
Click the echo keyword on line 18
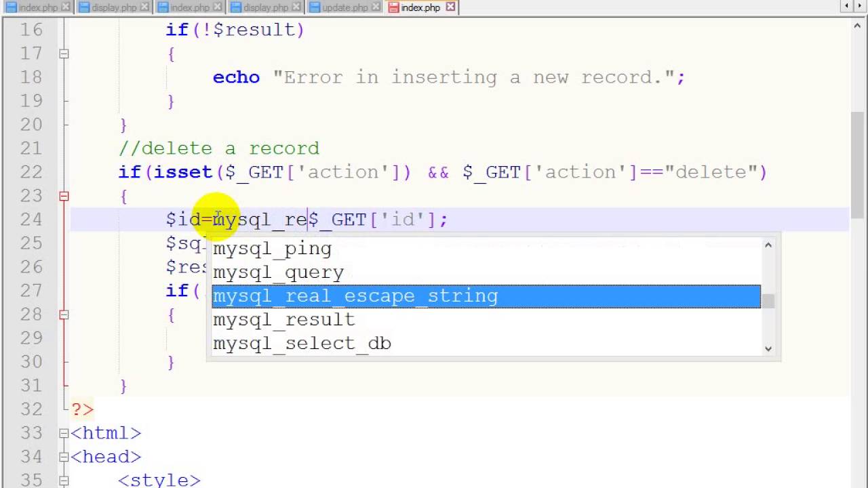click(236, 77)
